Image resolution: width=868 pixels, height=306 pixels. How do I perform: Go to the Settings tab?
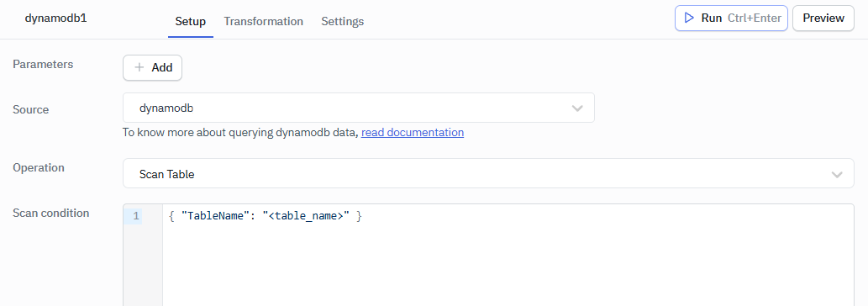[343, 22]
